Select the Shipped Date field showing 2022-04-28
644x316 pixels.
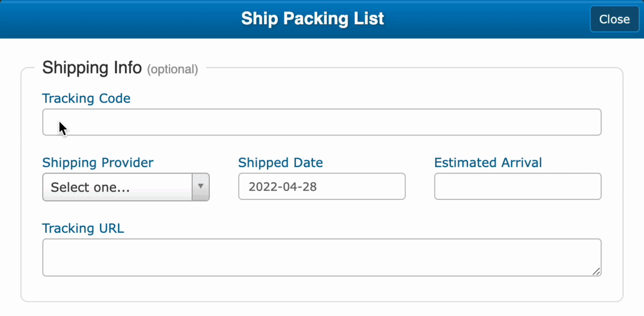point(321,186)
